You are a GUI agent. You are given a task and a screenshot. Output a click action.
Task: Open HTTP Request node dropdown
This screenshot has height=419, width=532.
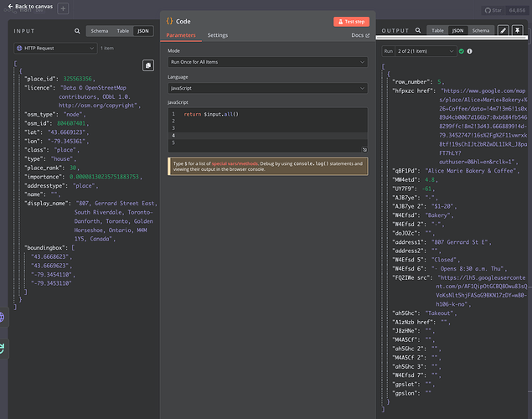click(55, 48)
